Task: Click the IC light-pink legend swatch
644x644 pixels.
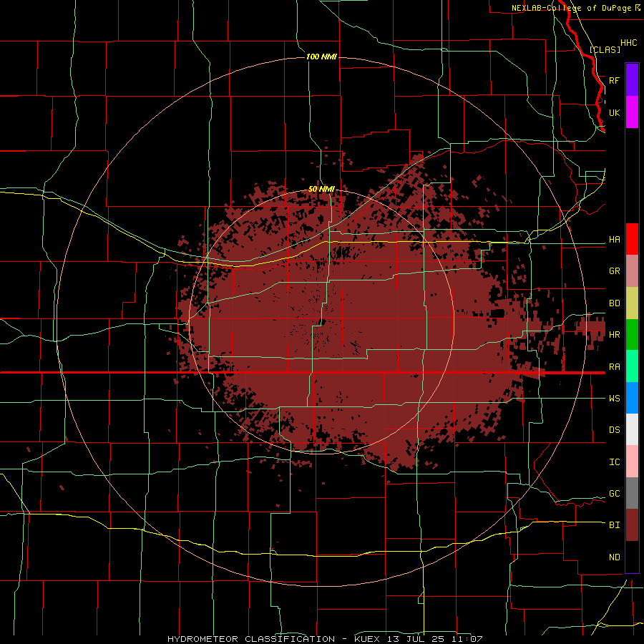Action: (x=632, y=462)
